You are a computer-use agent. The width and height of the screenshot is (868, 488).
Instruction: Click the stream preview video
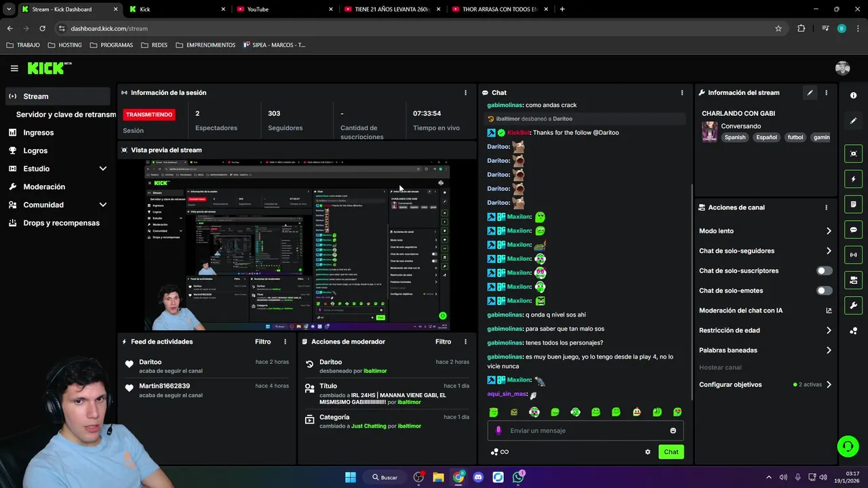(x=297, y=245)
